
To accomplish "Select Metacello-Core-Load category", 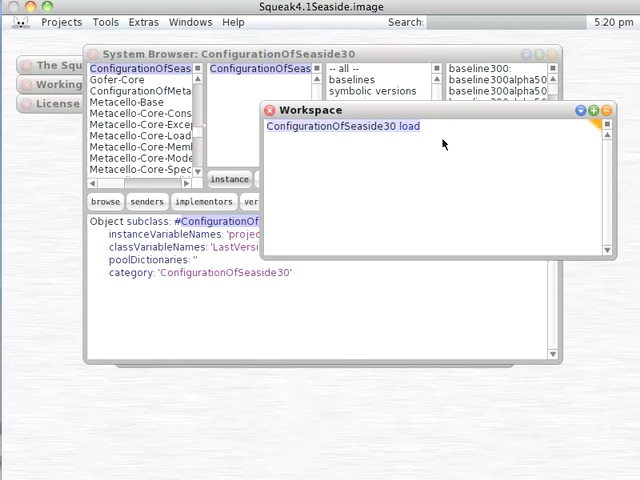I will pyautogui.click(x=140, y=136).
